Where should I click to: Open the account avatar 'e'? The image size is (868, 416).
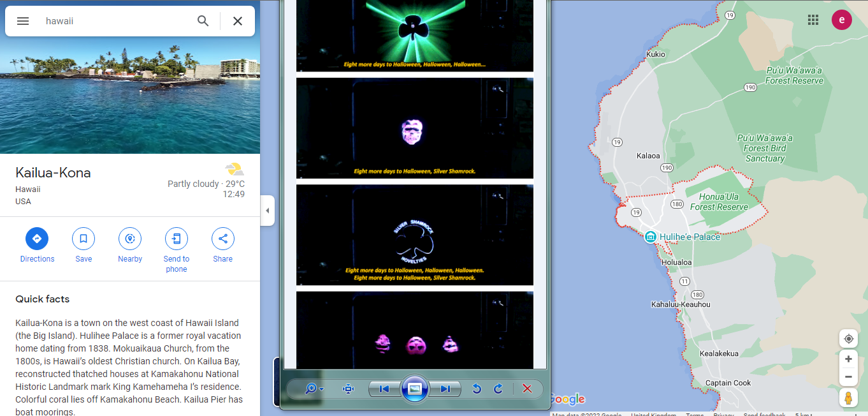(842, 20)
